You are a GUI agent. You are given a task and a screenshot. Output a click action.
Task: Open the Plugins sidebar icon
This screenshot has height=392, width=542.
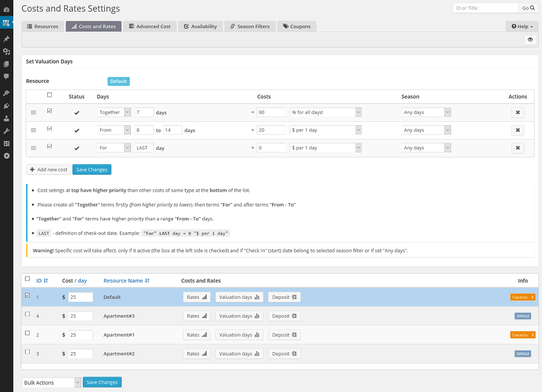click(x=6, y=106)
